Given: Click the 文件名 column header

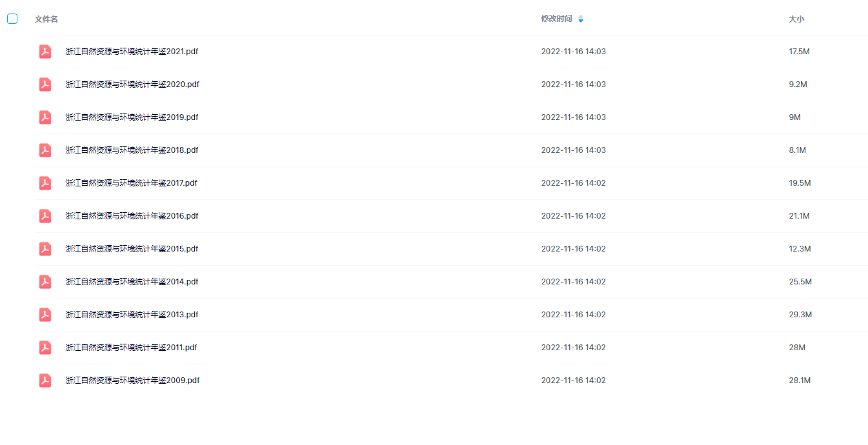Looking at the screenshot, I should click(46, 19).
